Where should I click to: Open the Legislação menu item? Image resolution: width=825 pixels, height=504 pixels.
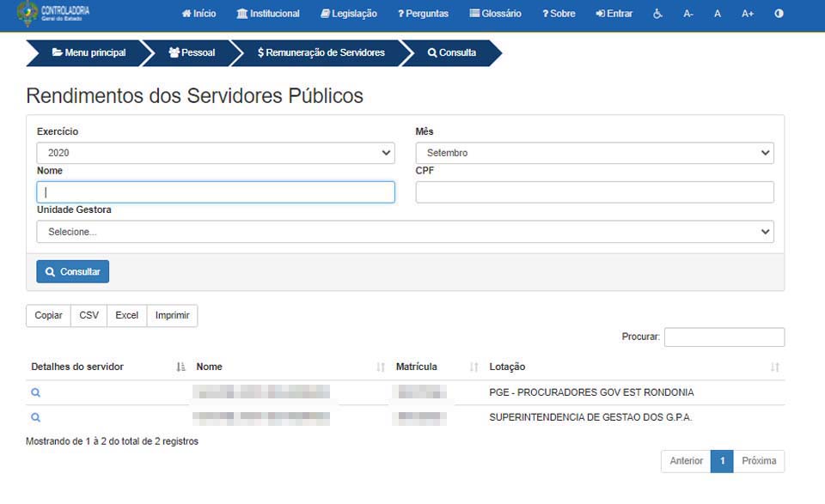[349, 14]
